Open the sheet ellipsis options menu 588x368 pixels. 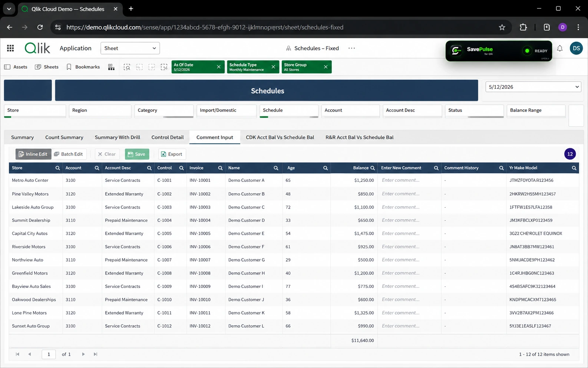click(x=351, y=48)
